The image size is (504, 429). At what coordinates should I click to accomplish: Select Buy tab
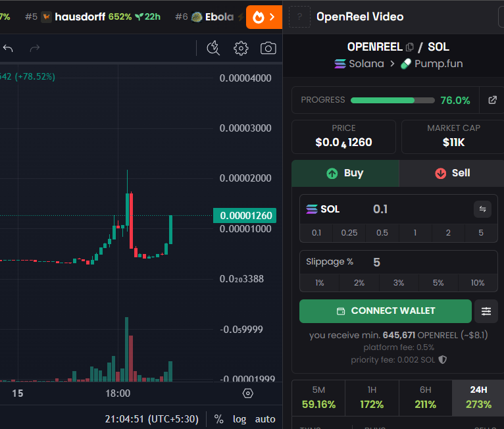click(x=345, y=173)
